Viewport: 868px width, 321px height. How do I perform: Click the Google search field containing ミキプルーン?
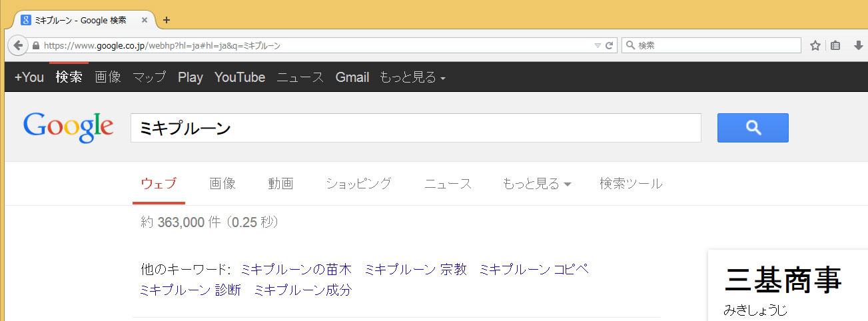(416, 128)
